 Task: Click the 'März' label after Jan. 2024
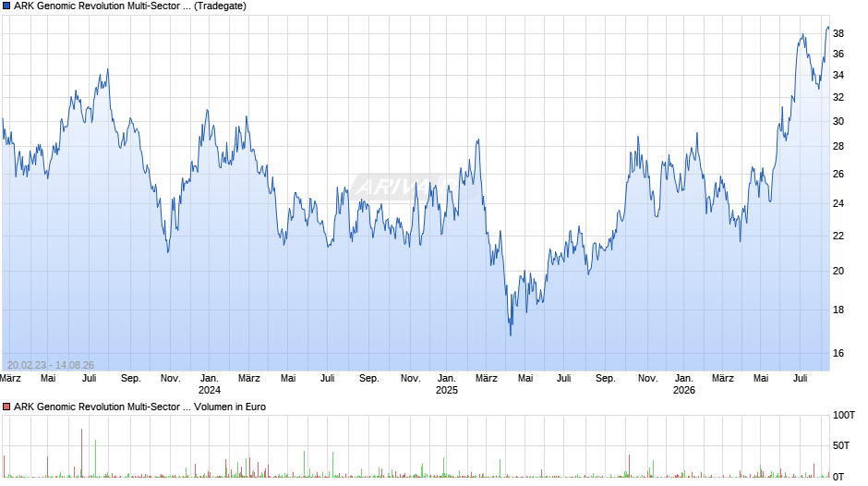click(249, 379)
